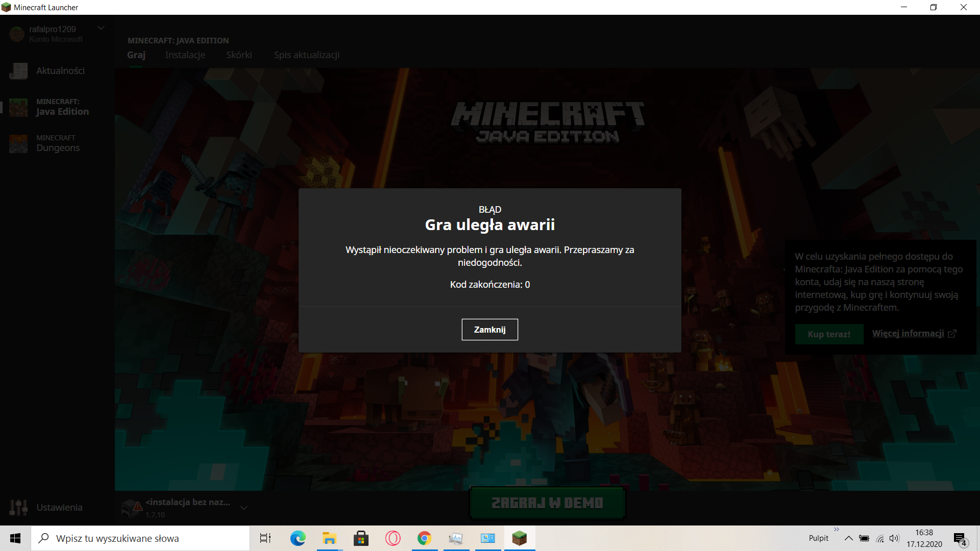The height and width of the screenshot is (551, 980).
Task: Click the Windows search input field
Action: pos(140,538)
